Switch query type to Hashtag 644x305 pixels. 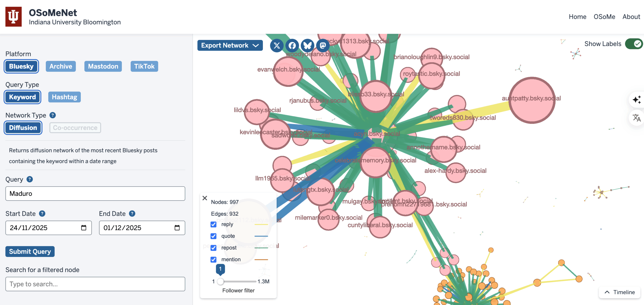[x=64, y=97]
